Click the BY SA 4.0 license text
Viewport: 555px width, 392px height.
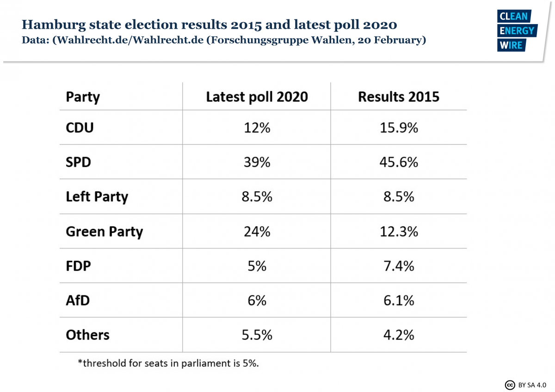click(532, 385)
